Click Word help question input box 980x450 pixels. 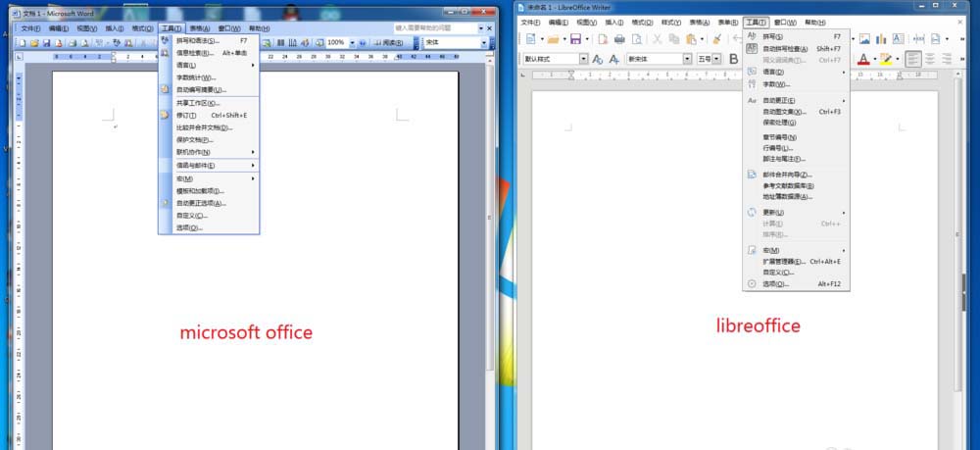[436, 28]
